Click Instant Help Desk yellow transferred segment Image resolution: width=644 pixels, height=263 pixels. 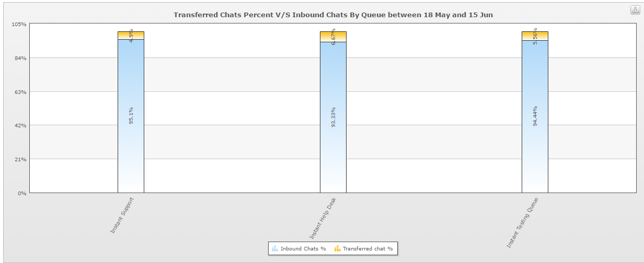[x=333, y=37]
